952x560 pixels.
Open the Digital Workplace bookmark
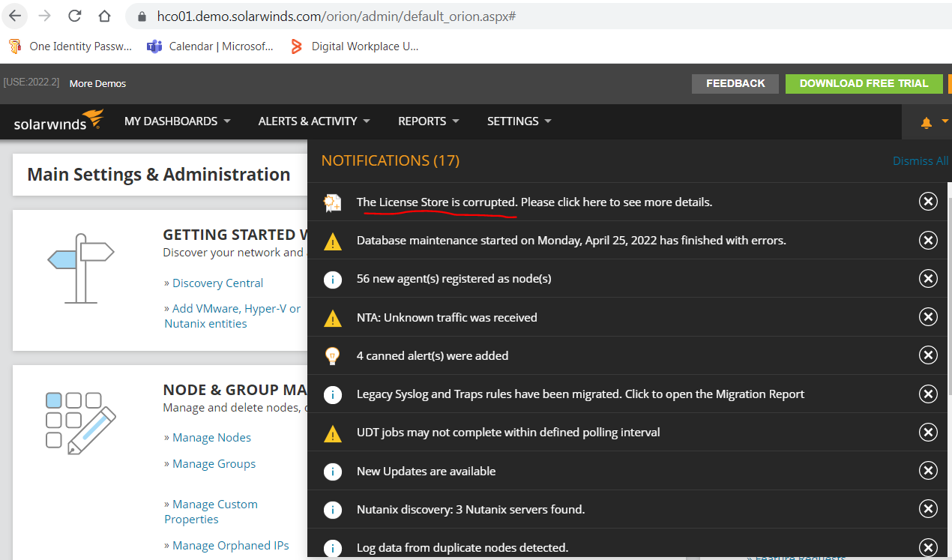point(355,46)
